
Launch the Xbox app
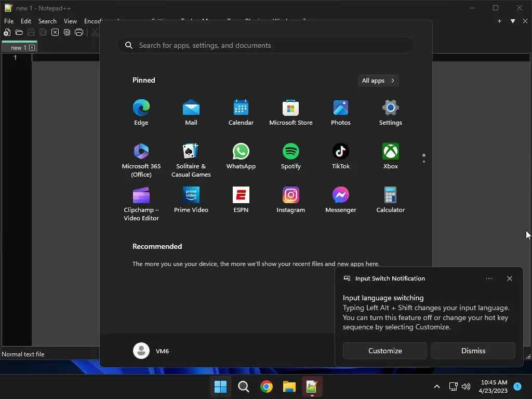point(391,156)
